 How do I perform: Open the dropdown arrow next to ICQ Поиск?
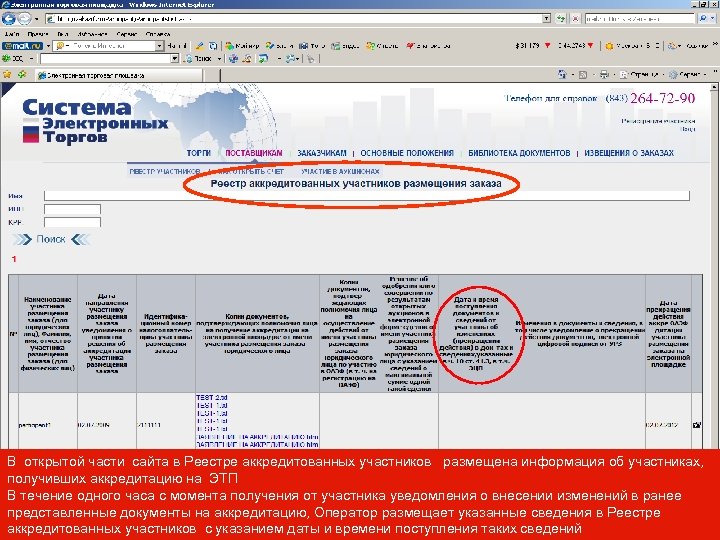coord(219,59)
